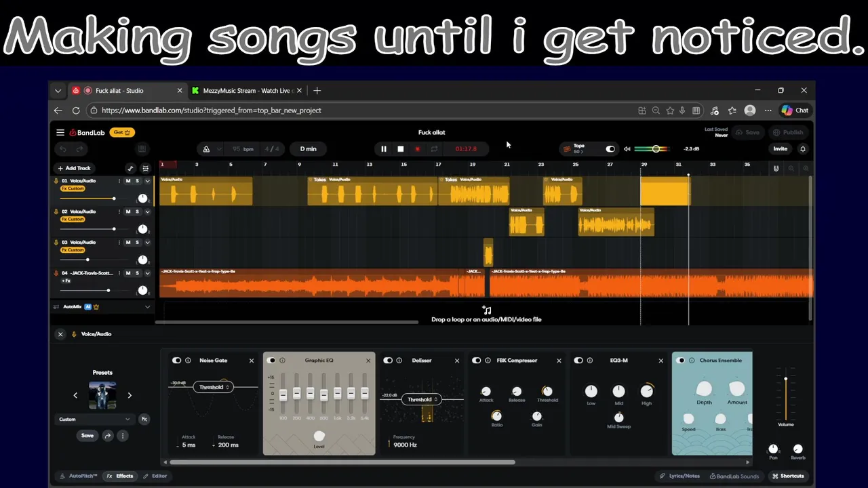This screenshot has height=488, width=868.
Task: Share the preset with arrow icon
Action: click(107, 436)
